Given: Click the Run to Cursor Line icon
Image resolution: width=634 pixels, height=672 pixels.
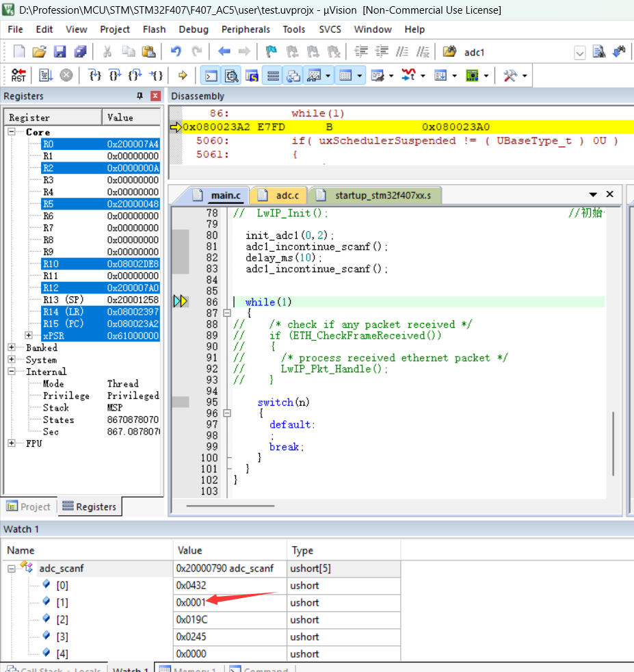Looking at the screenshot, I should click(x=155, y=75).
